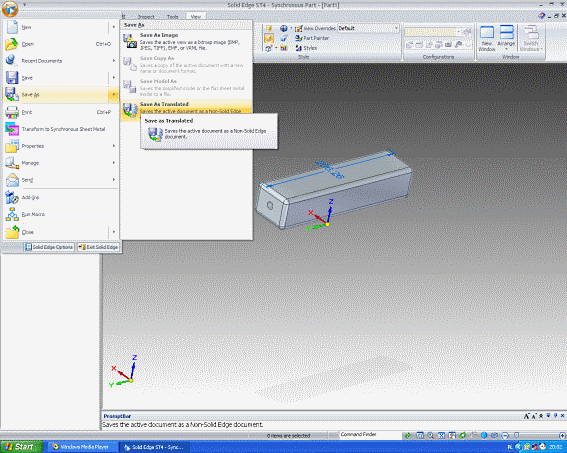Click the Send envelope icon
567x453 pixels.
(x=12, y=180)
